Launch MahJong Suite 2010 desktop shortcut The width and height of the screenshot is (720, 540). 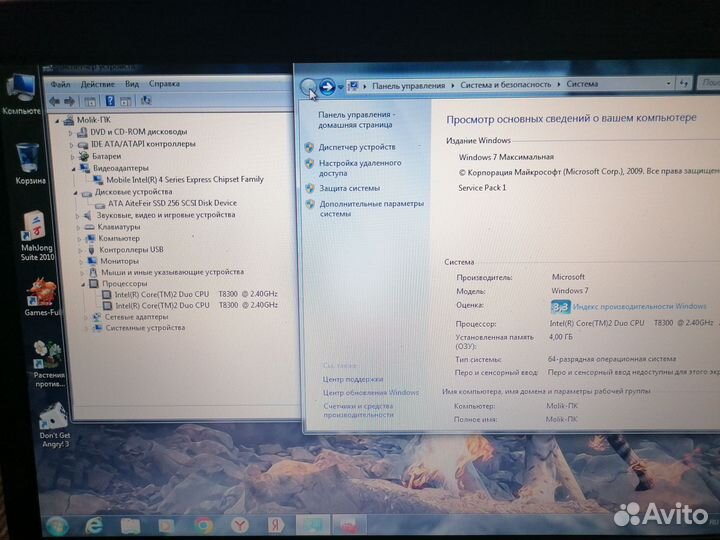(x=36, y=236)
